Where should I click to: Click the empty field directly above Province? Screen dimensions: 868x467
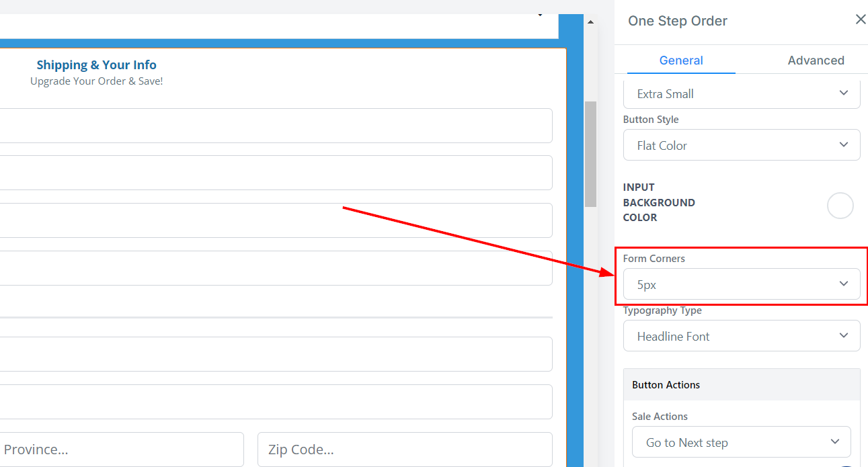pyautogui.click(x=276, y=402)
